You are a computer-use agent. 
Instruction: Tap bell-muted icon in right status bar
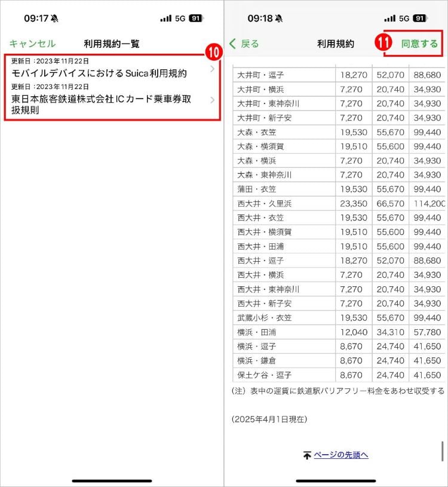279,19
